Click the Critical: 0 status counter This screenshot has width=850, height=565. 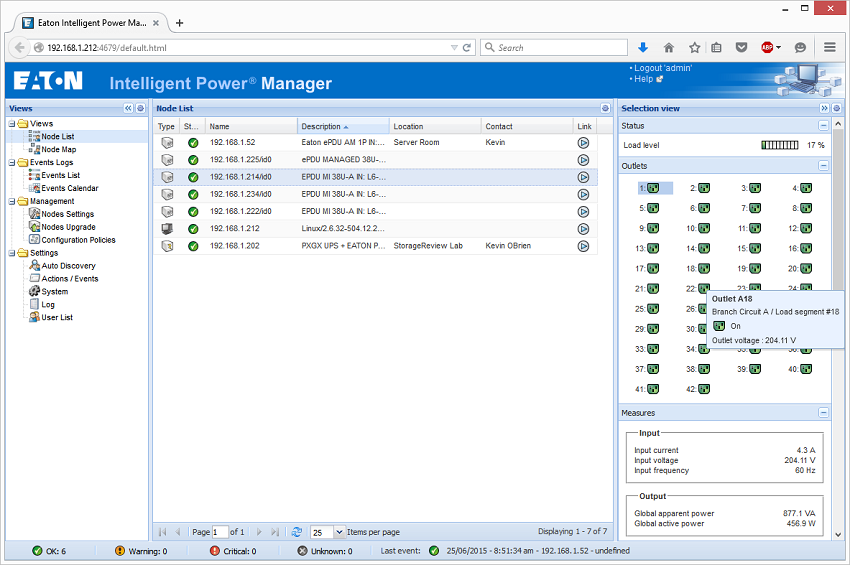pos(233,551)
